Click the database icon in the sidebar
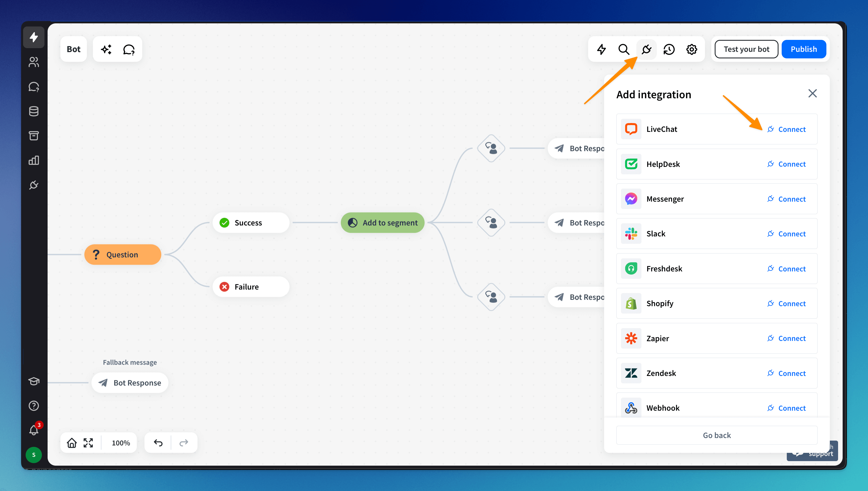The height and width of the screenshot is (491, 868). pos(34,111)
